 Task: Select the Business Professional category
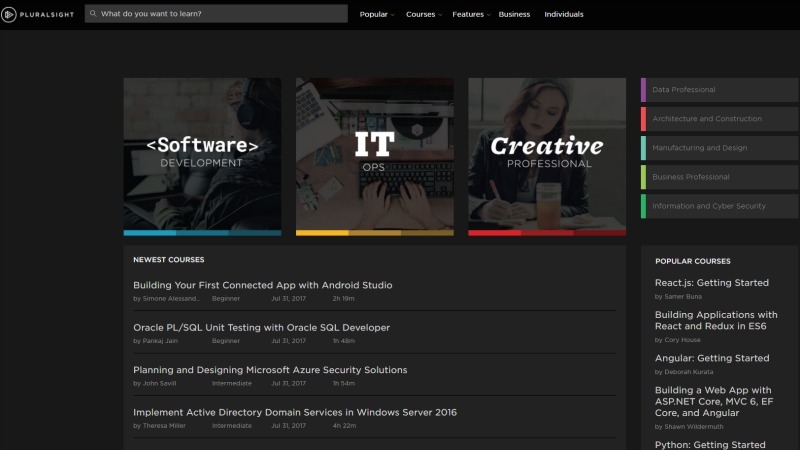coord(720,177)
